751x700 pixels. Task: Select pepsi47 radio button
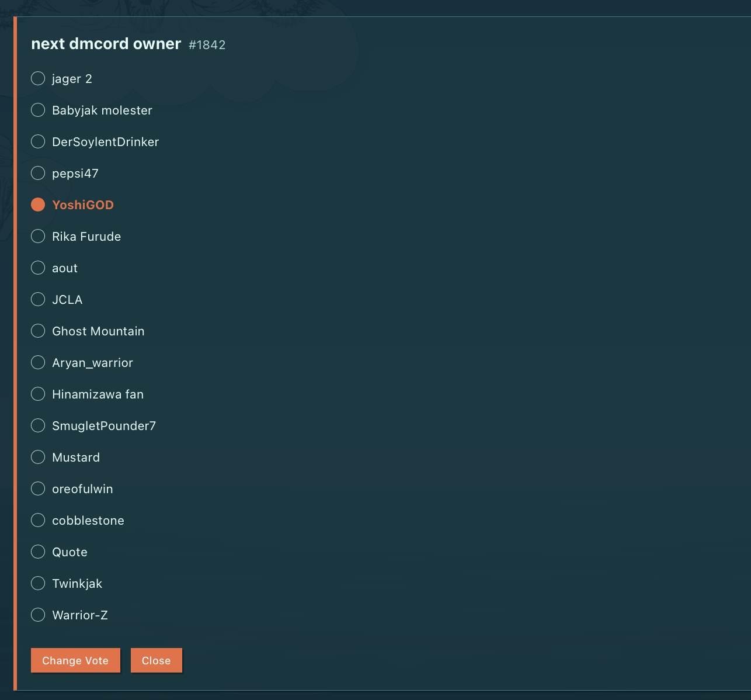(38, 173)
